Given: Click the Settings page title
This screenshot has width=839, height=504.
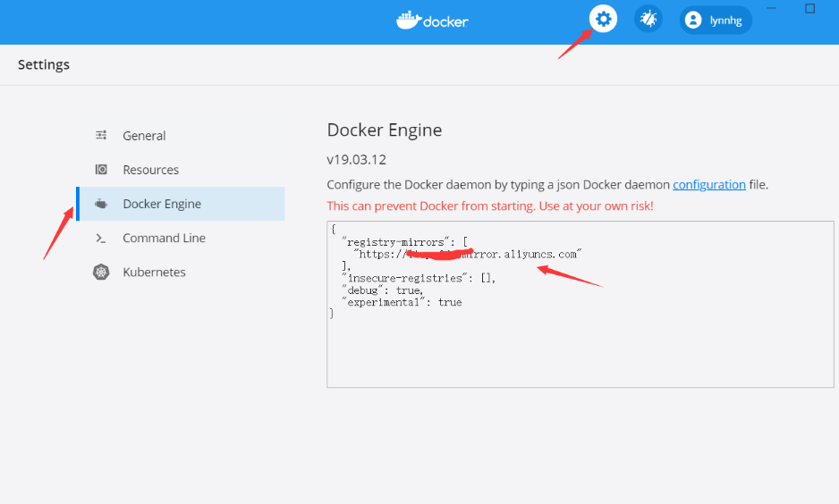Looking at the screenshot, I should 43,64.
